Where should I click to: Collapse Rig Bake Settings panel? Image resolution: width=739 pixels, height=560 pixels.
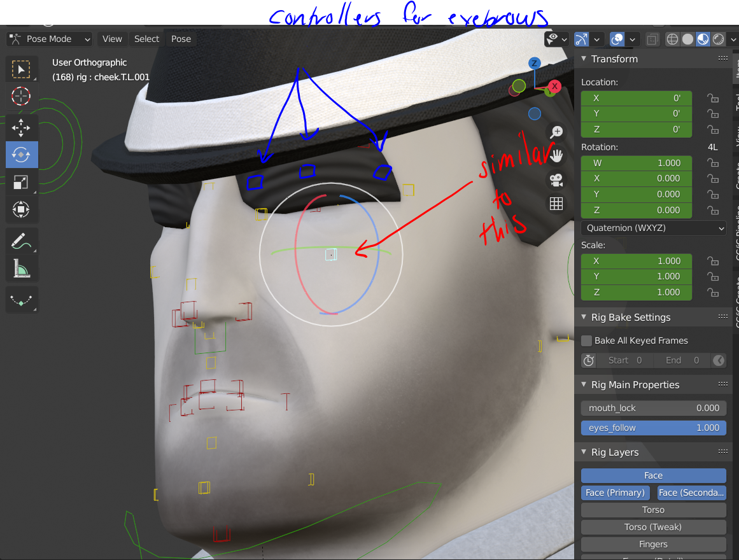tap(584, 318)
